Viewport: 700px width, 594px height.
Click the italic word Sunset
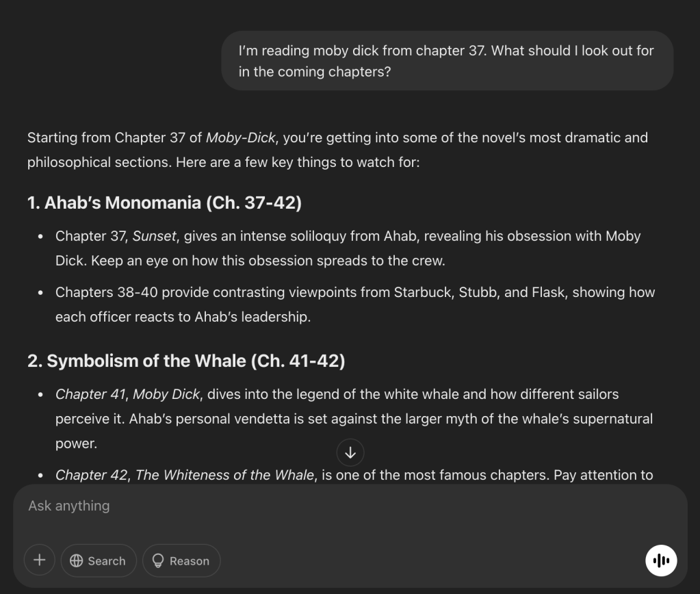coord(153,236)
